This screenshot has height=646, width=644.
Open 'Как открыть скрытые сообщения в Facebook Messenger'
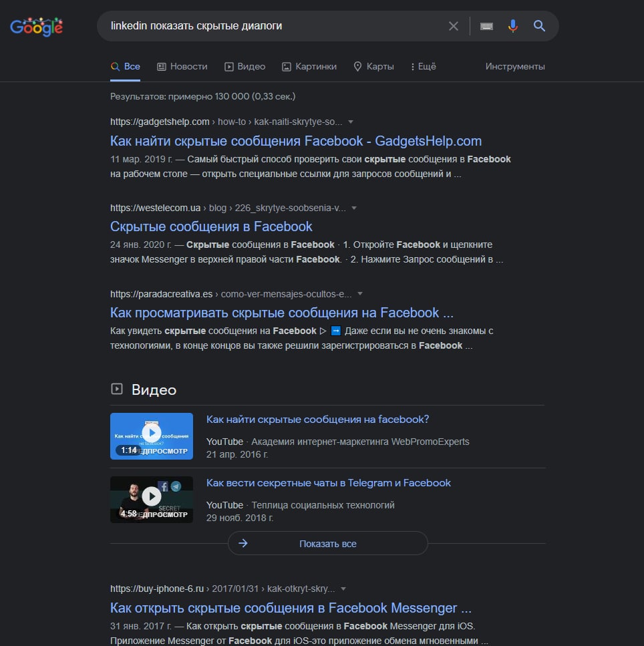[291, 608]
